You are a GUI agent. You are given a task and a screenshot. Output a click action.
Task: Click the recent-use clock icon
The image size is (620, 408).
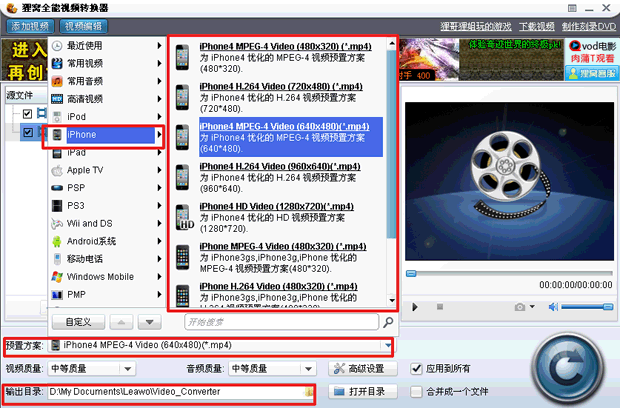[x=57, y=45]
